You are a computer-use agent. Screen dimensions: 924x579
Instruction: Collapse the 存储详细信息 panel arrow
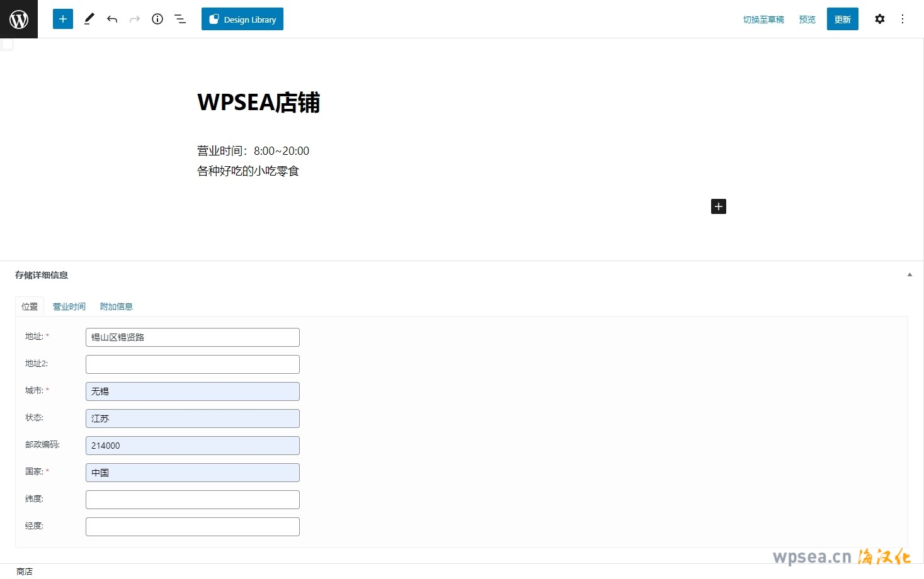910,275
